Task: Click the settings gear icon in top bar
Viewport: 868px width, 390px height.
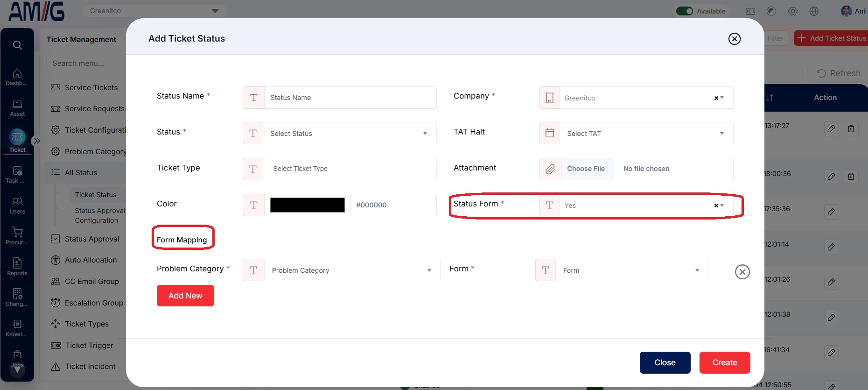Action: 793,11
